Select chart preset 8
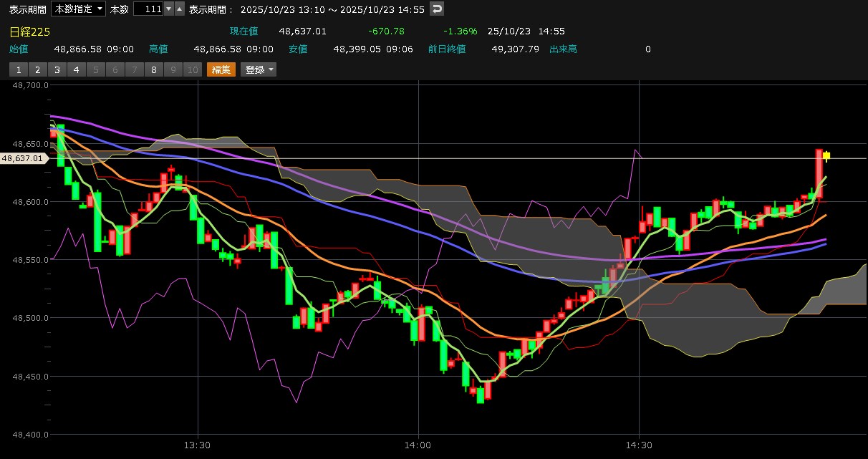Viewport: 868px width, 459px height. click(153, 69)
